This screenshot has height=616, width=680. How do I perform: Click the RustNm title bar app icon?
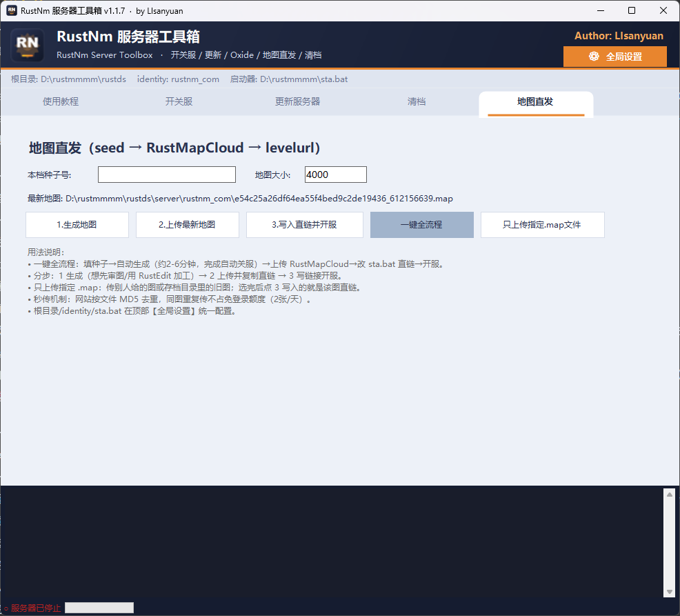pyautogui.click(x=12, y=10)
